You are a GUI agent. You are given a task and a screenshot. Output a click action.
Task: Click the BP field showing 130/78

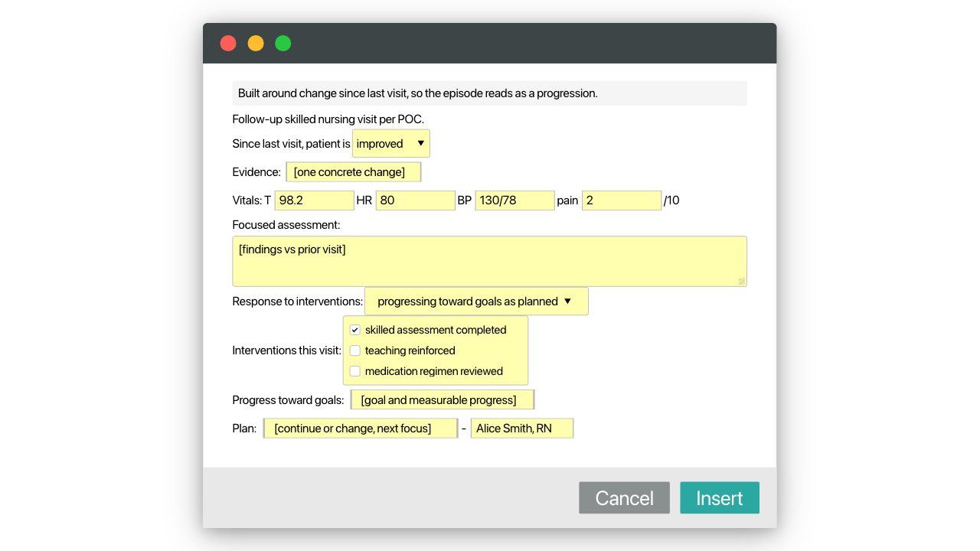pyautogui.click(x=514, y=201)
